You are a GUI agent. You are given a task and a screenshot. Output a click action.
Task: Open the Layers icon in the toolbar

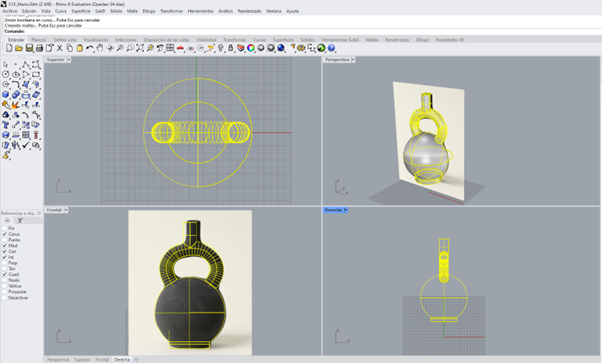(x=241, y=48)
